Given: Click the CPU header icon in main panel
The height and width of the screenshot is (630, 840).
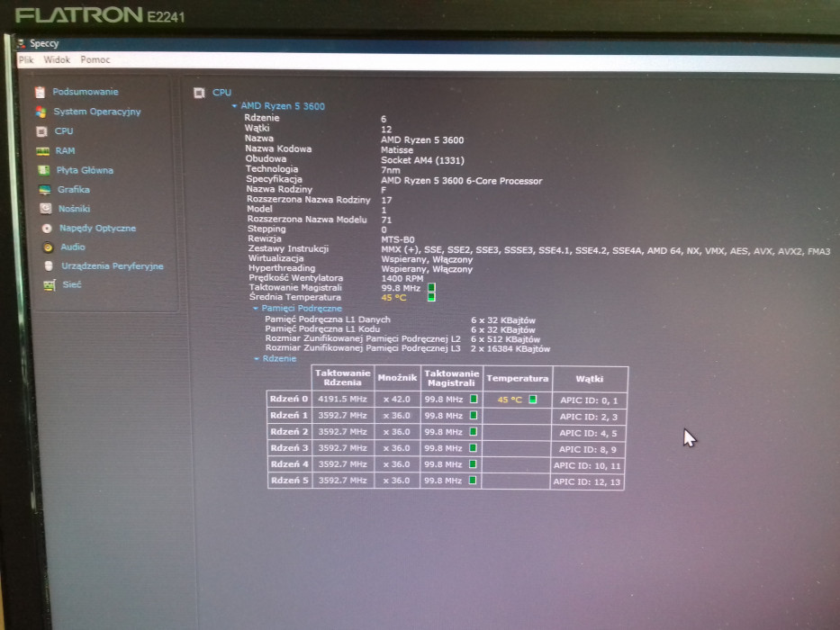Looking at the screenshot, I should click(x=199, y=93).
